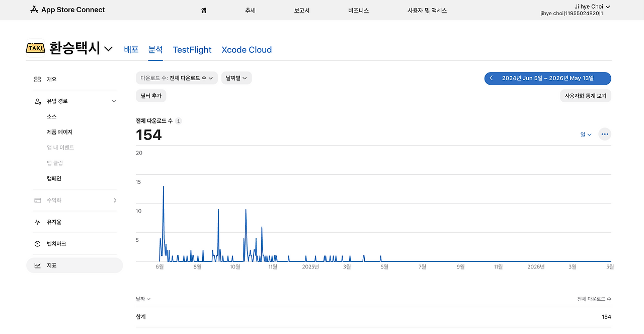Open the Ji hye Choi account menu
This screenshot has width=644, height=334.
coord(592,7)
